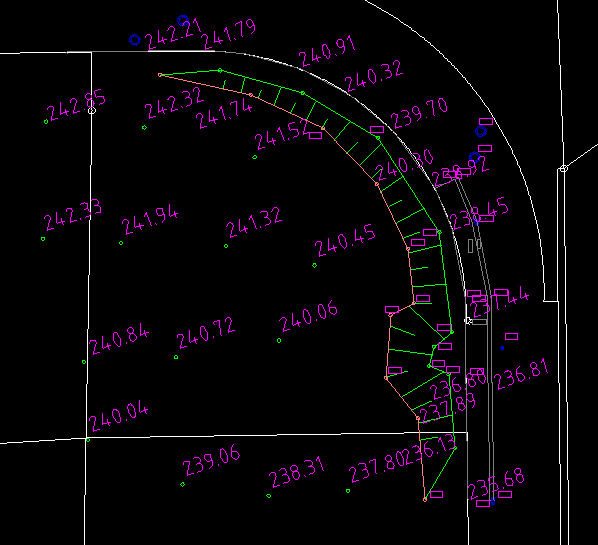Click the 240.91 spot elevation label
Screen dimensions: 598x545
(x=328, y=51)
